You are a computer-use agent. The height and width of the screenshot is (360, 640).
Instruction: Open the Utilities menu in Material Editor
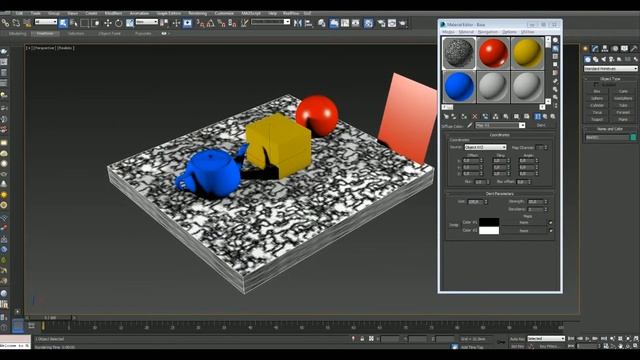point(527,32)
